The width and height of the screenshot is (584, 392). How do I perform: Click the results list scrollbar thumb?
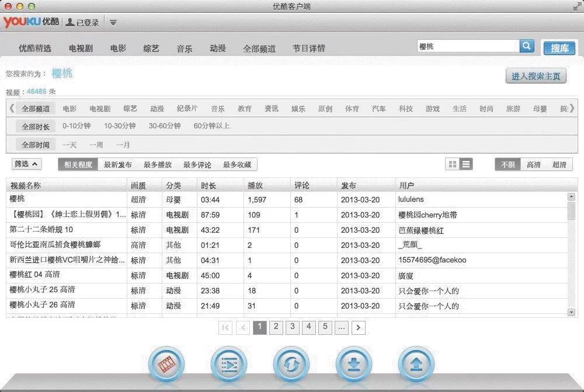click(571, 211)
